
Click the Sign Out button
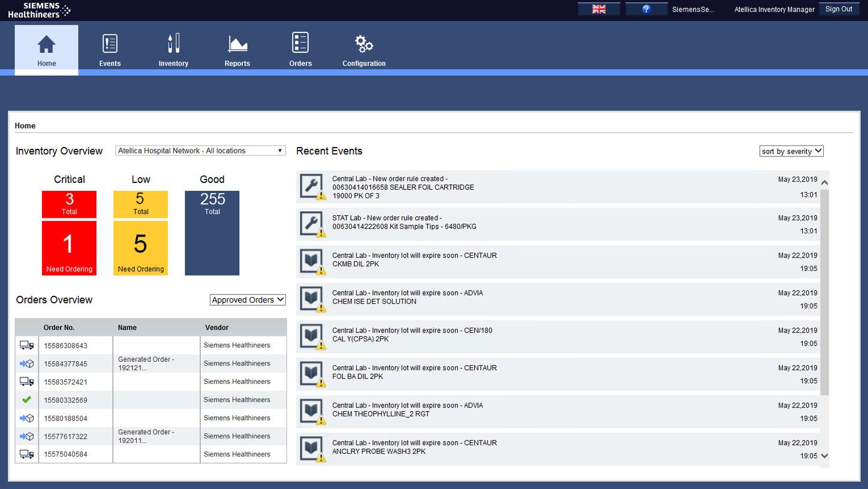(x=839, y=8)
